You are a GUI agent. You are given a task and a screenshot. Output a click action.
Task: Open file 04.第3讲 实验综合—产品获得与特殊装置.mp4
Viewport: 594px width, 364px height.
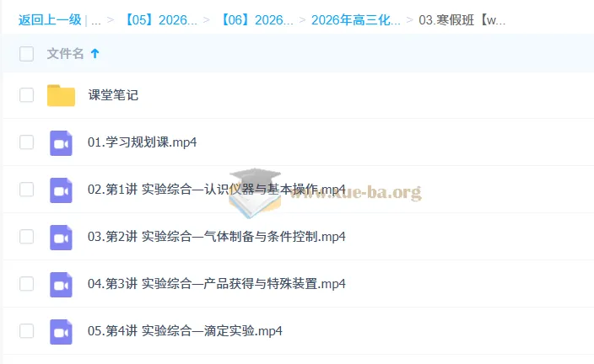[216, 284]
